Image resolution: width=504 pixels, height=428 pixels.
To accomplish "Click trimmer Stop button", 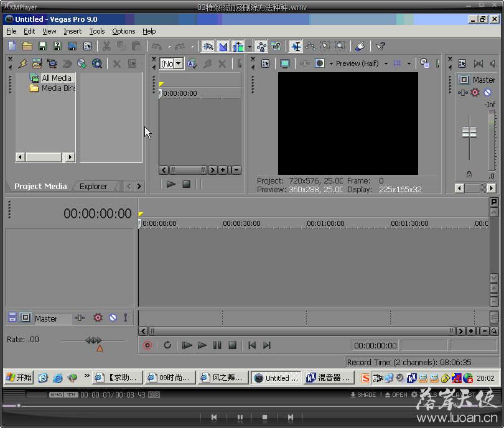I will click(187, 184).
